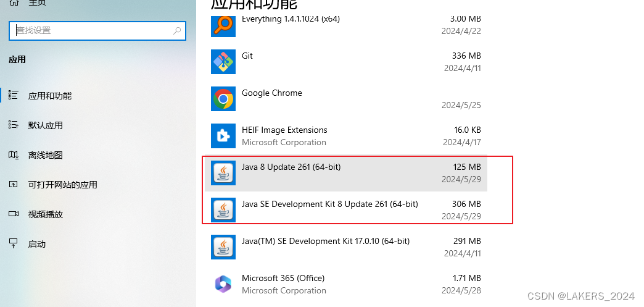Select Java SE Development Kit 8 Update 261
This screenshot has width=644, height=307.
tap(330, 204)
